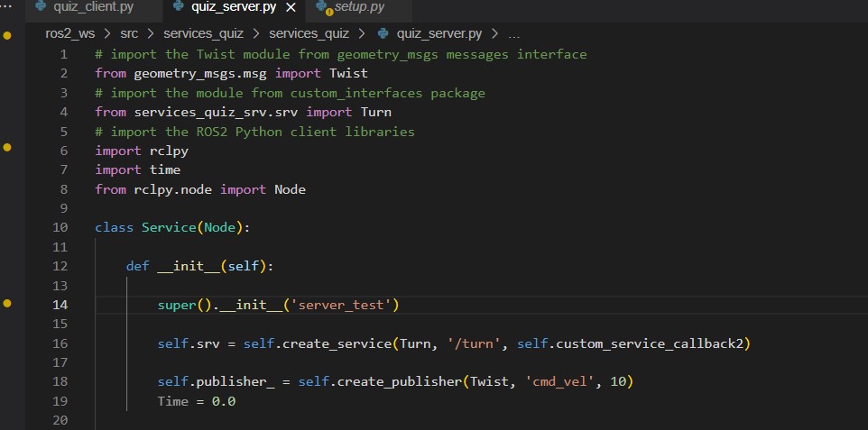Click the Python icon in the breadcrumb

coord(383,33)
